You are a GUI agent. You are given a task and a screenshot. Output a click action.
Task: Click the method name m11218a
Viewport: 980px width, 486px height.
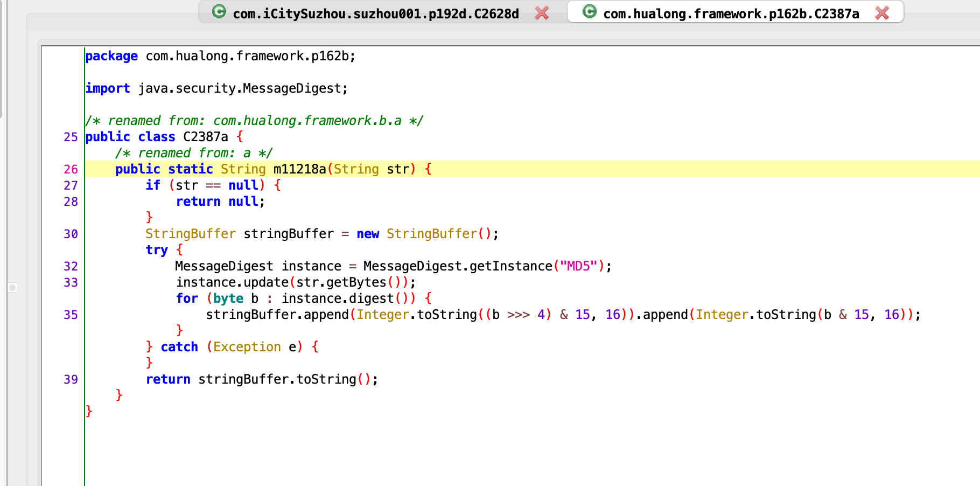click(299, 169)
